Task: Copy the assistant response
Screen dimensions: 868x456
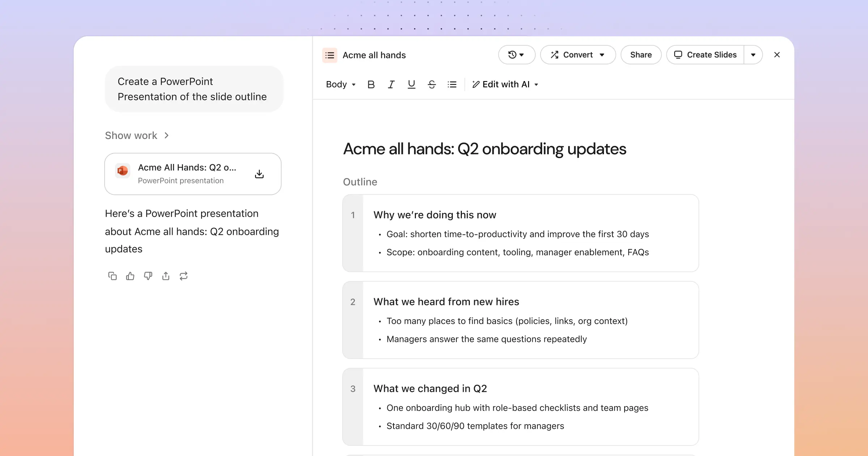Action: pyautogui.click(x=112, y=276)
